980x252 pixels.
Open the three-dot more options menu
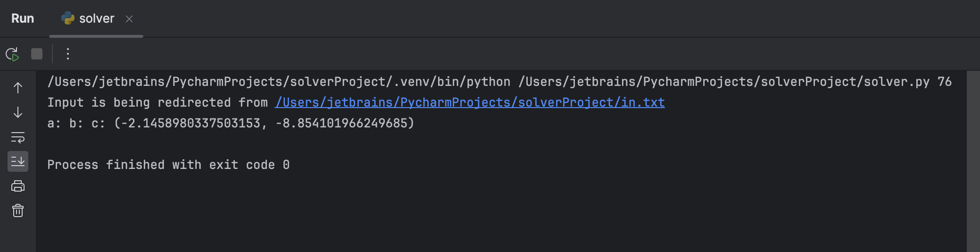(x=68, y=54)
